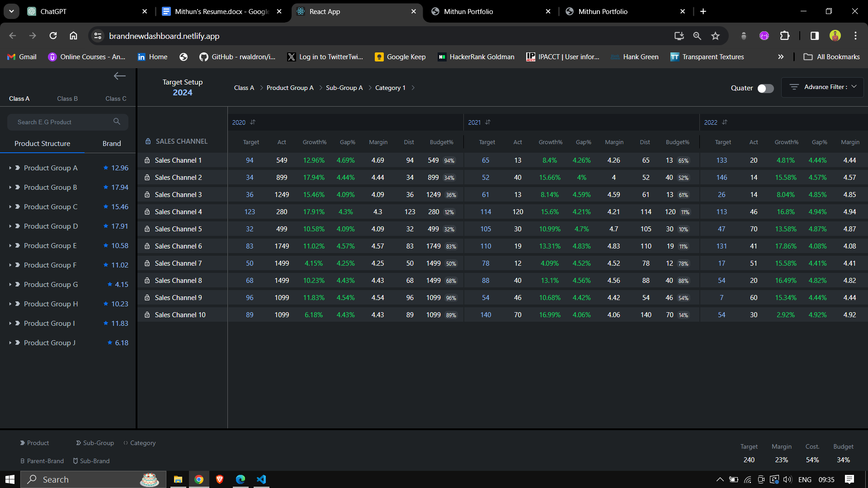
Task: Click the lock icon in the SALES CHANNEL header
Action: [x=148, y=141]
